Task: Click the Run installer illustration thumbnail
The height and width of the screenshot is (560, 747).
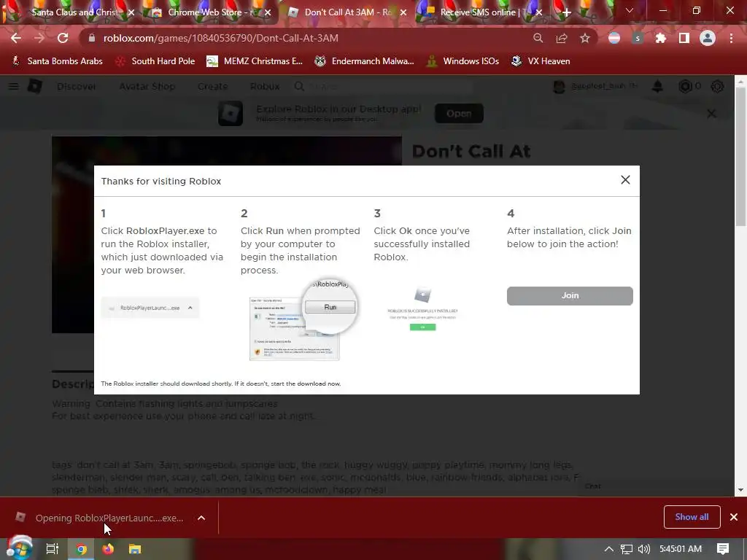Action: pos(303,320)
